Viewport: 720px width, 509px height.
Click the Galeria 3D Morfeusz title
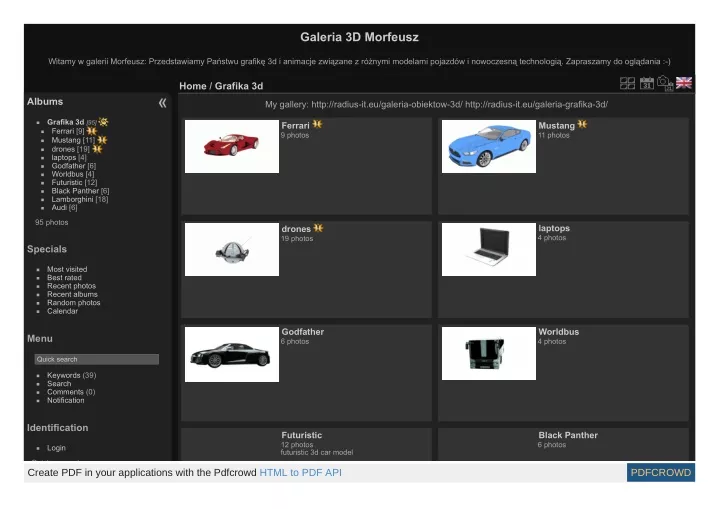pyautogui.click(x=359, y=37)
